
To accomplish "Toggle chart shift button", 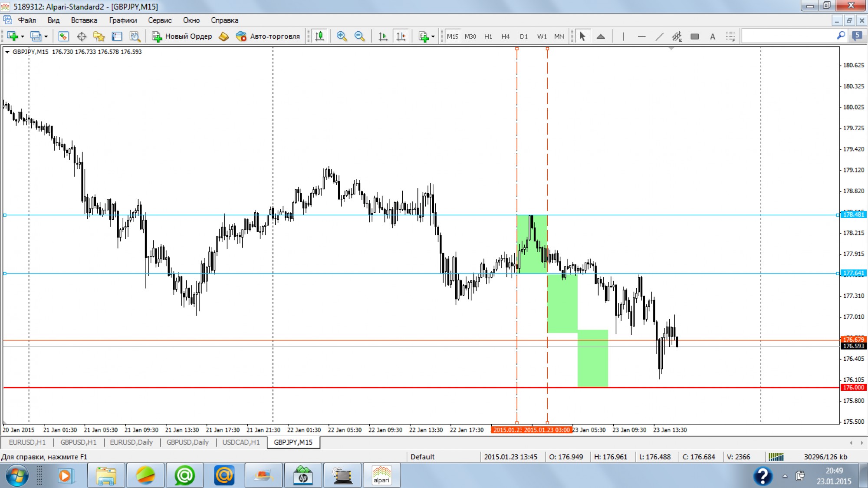I will click(x=401, y=36).
